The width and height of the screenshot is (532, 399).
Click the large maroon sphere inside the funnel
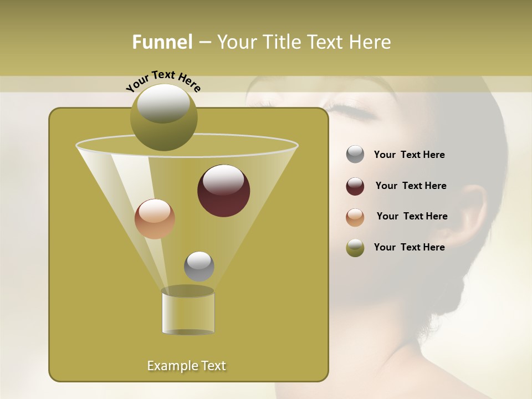click(x=223, y=191)
